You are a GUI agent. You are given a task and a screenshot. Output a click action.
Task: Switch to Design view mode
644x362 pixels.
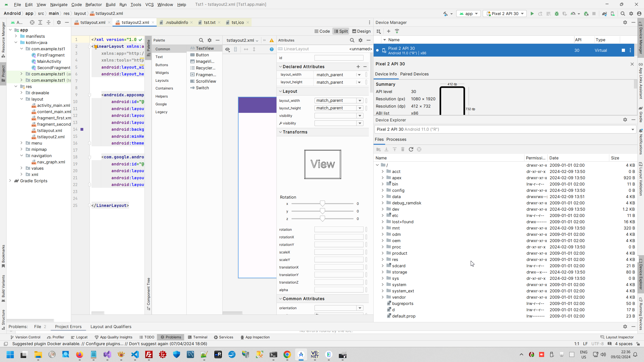pyautogui.click(x=361, y=31)
